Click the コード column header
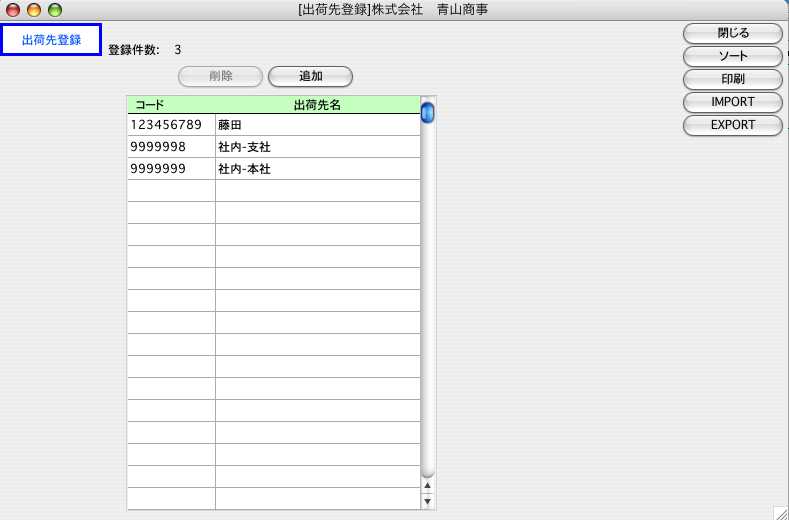Screen dimensions: 789x520 (171, 105)
